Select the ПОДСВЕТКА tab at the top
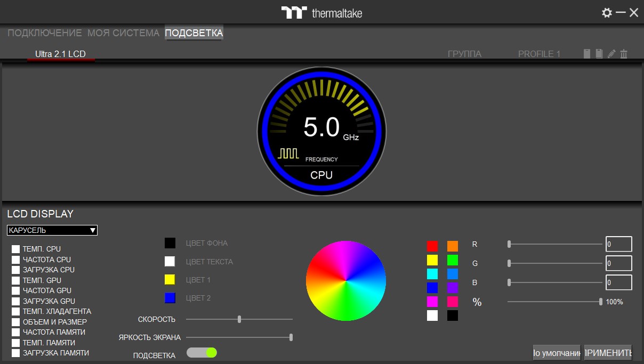 194,33
